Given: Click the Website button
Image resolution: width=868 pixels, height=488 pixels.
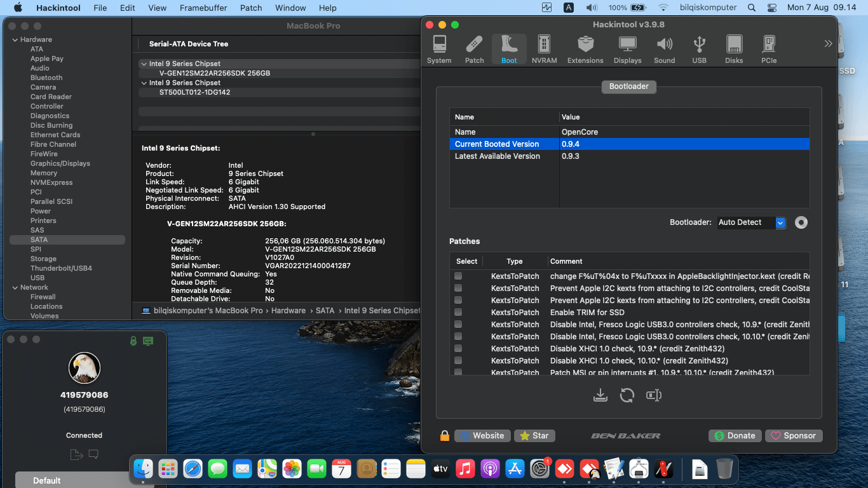Looking at the screenshot, I should tap(482, 436).
